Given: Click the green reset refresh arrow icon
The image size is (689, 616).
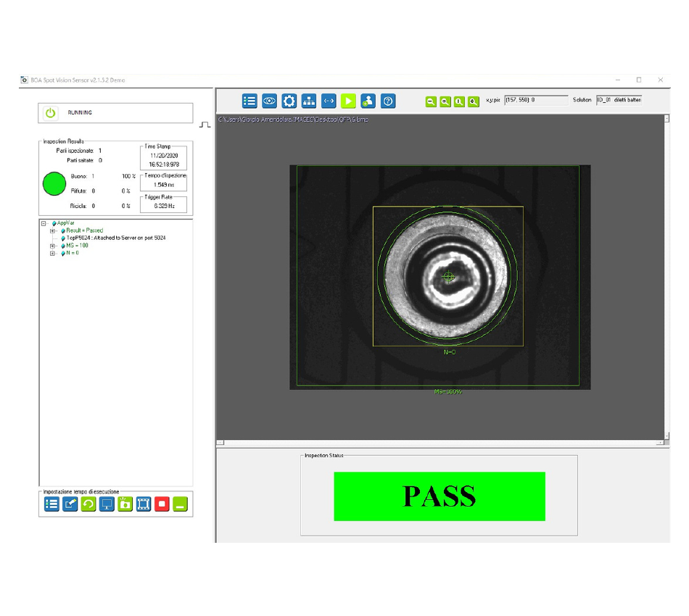Looking at the screenshot, I should point(88,504).
